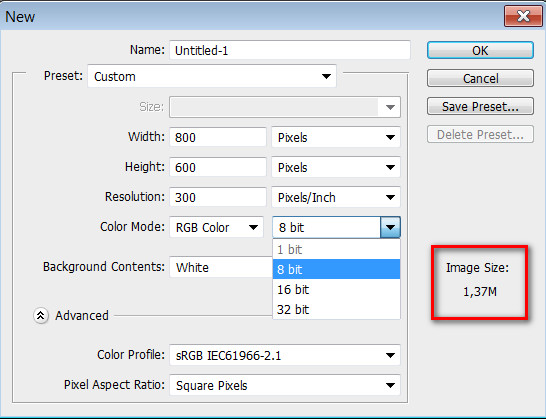Click the Resolution field showing 300
Viewport: 546px width, 419px height.
(218, 197)
